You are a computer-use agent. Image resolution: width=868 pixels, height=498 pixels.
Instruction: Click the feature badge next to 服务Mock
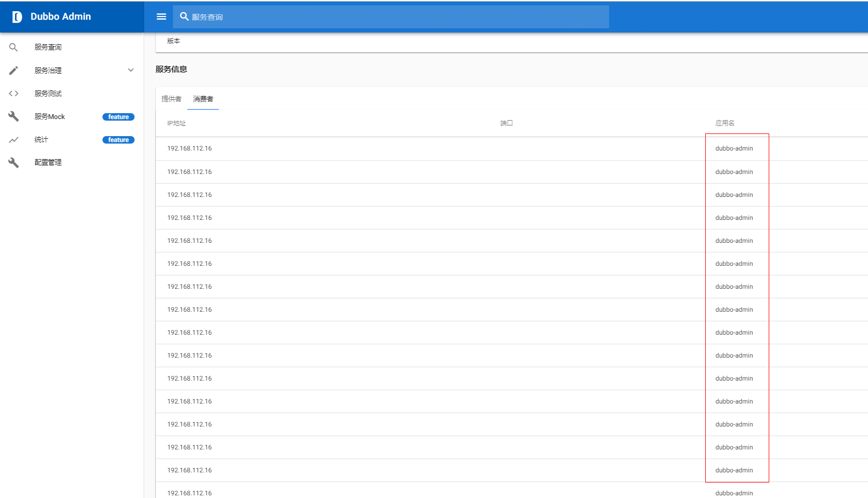119,117
